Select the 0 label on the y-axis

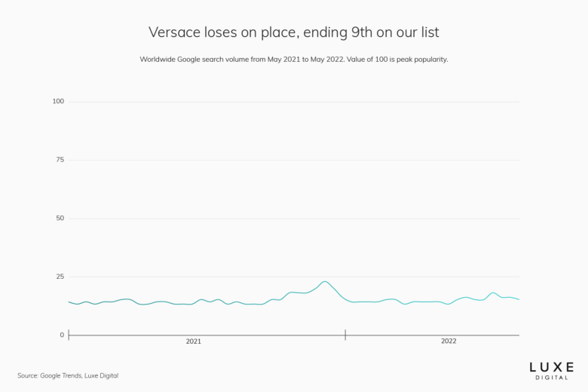[62, 335]
